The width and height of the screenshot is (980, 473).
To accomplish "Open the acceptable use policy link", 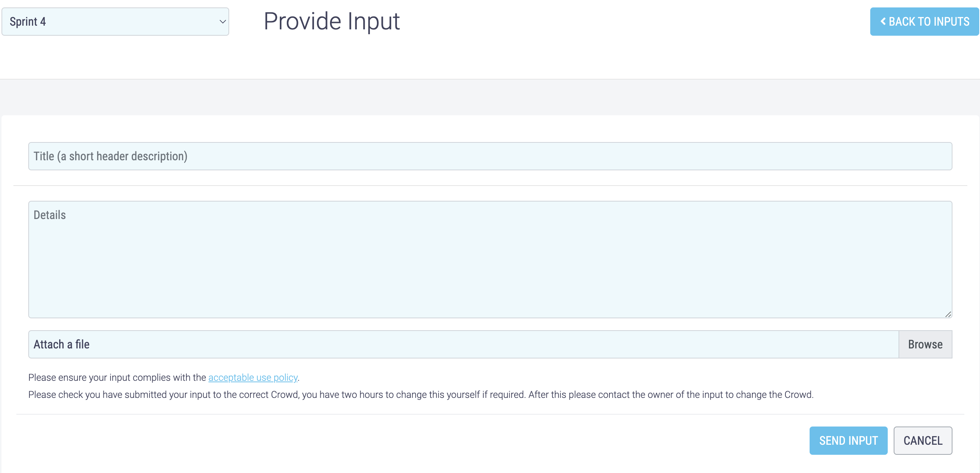I will tap(253, 377).
